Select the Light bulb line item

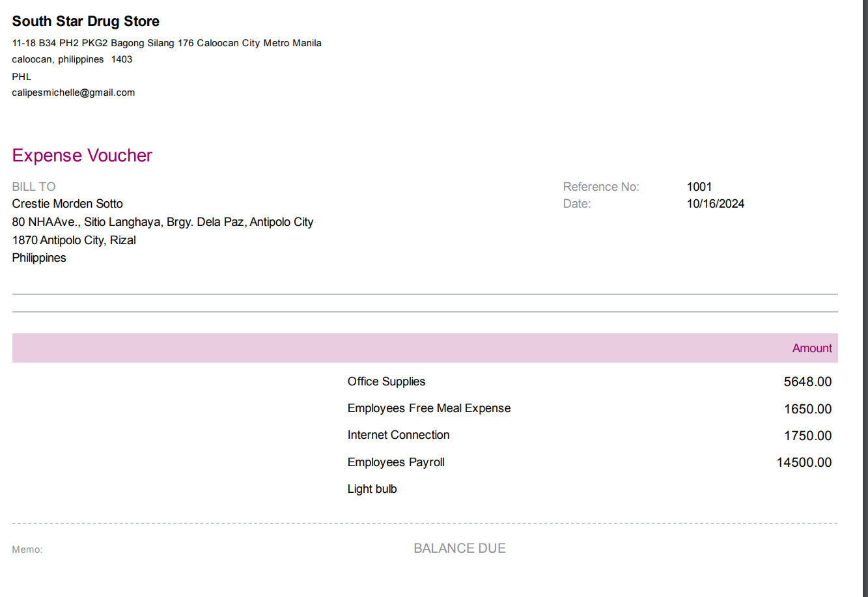(x=372, y=489)
